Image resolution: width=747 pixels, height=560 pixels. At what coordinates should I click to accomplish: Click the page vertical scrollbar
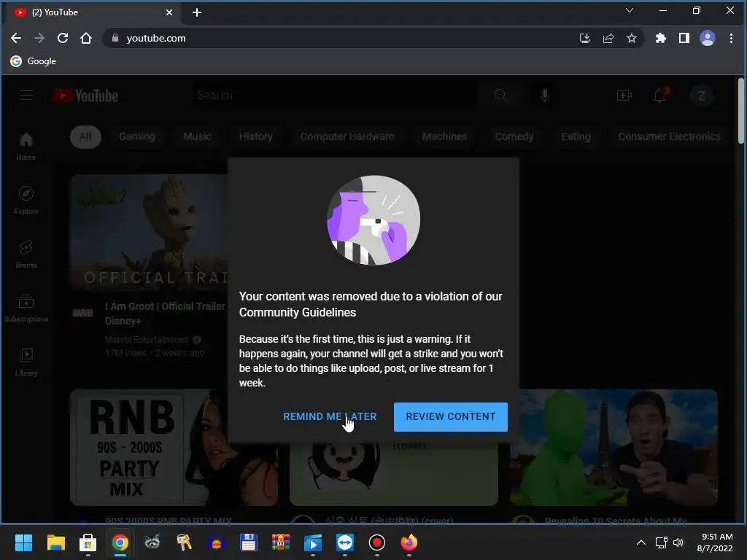point(741,111)
